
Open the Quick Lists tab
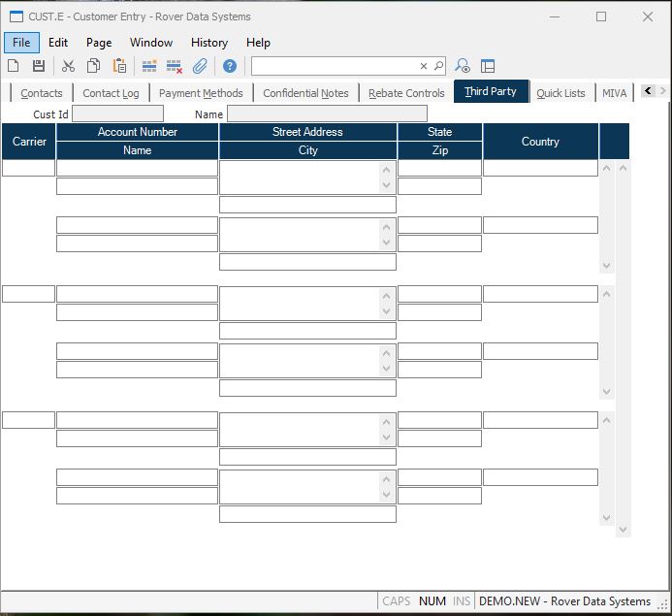[x=560, y=93]
